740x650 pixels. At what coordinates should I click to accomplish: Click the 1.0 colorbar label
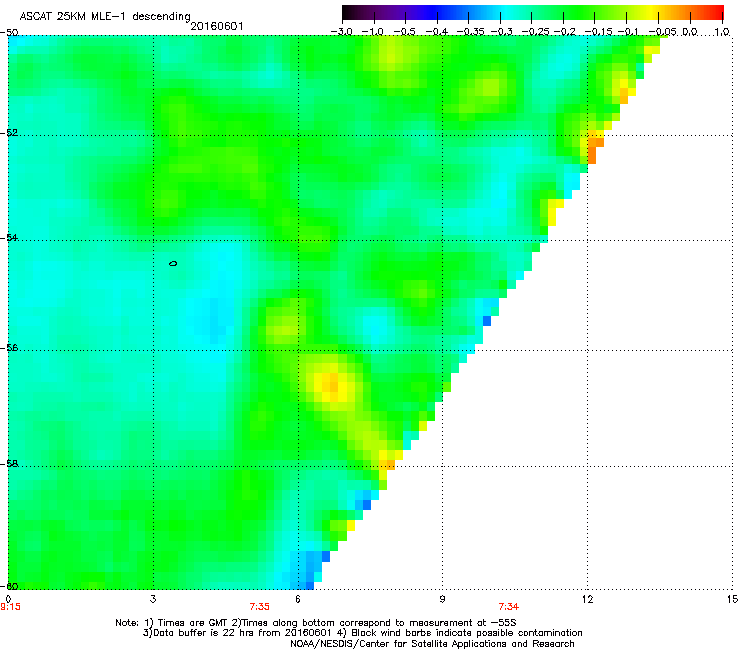coord(722,32)
